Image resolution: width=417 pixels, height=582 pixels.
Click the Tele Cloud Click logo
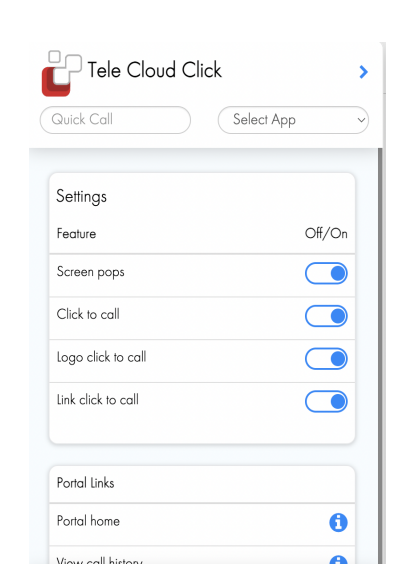pyautogui.click(x=61, y=73)
